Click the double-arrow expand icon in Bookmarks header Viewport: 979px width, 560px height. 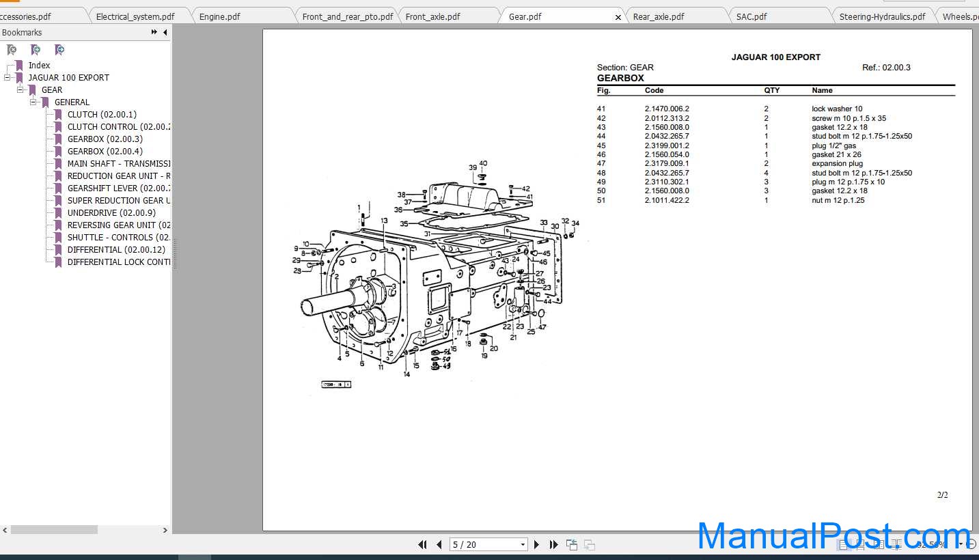pos(154,32)
